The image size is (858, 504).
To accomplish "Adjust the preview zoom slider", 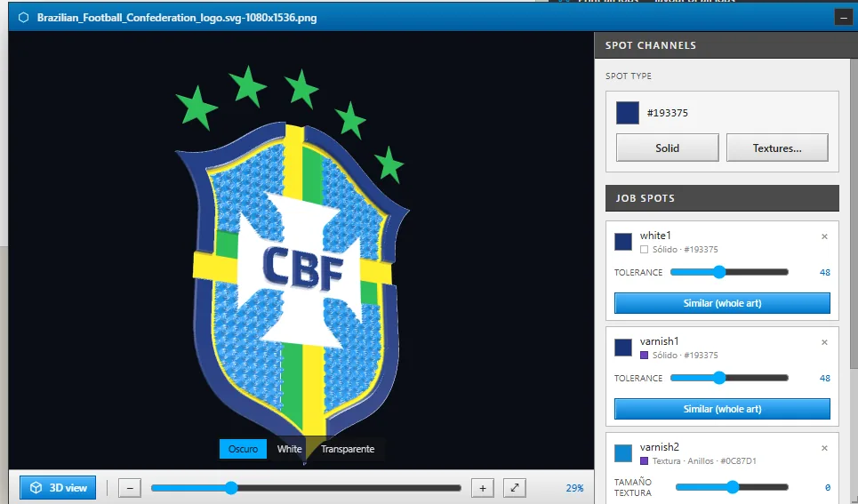I will (306, 488).
